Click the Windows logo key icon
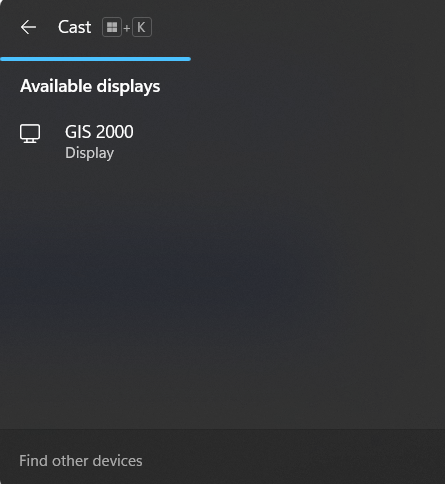Screen dimensions: 445x484 [x=112, y=27]
